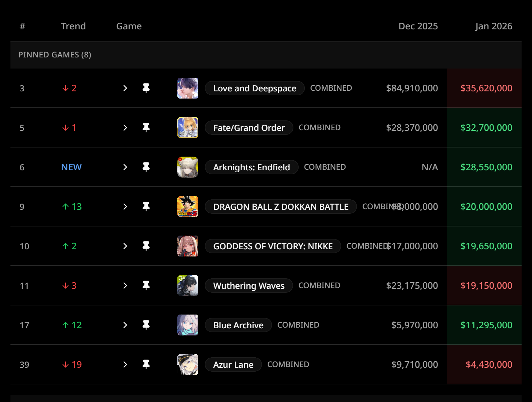The height and width of the screenshot is (402, 532).
Task: Open Wuthering Waves row chevron
Action: tap(125, 286)
